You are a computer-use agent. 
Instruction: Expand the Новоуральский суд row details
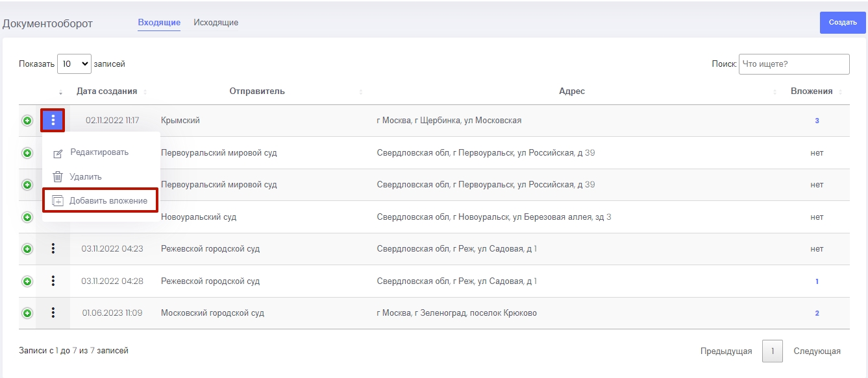pos(27,217)
